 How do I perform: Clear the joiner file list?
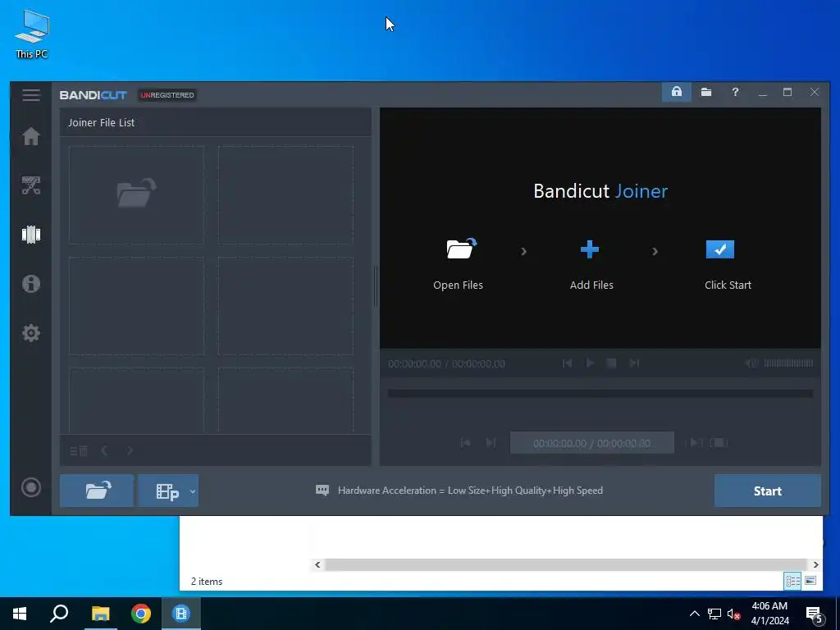(79, 450)
